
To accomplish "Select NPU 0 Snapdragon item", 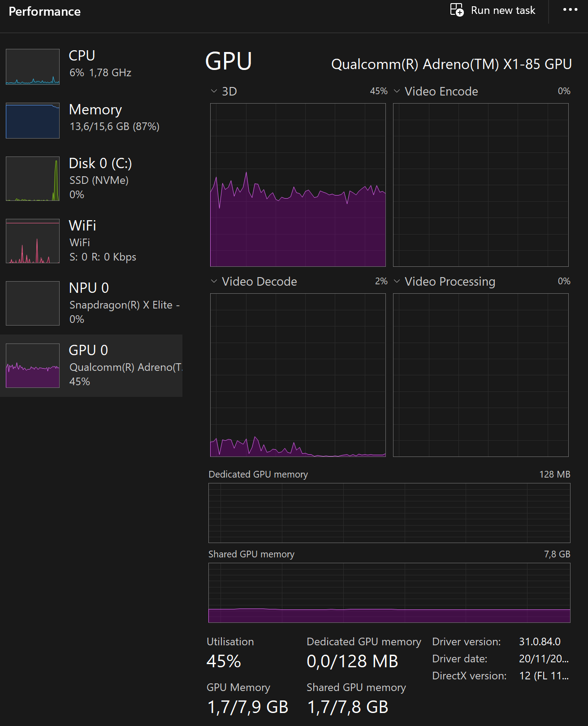I will 89,288.
